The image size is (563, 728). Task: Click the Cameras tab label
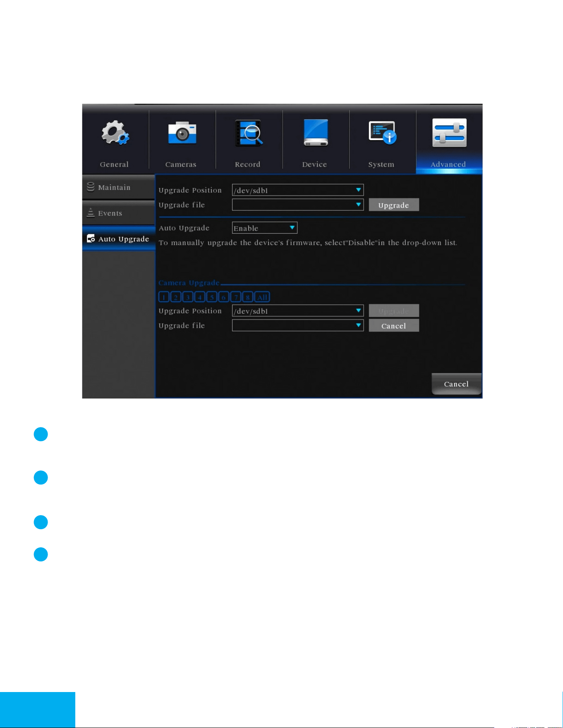181,164
